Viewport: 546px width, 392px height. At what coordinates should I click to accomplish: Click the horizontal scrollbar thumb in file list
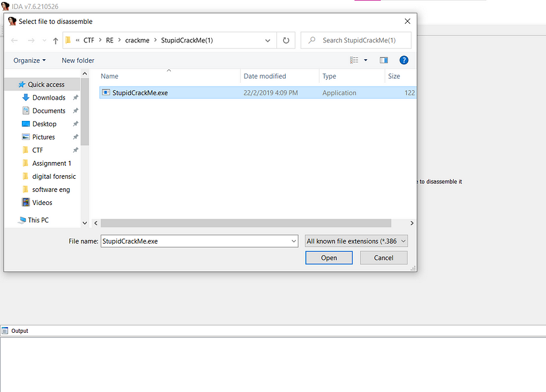(x=246, y=223)
